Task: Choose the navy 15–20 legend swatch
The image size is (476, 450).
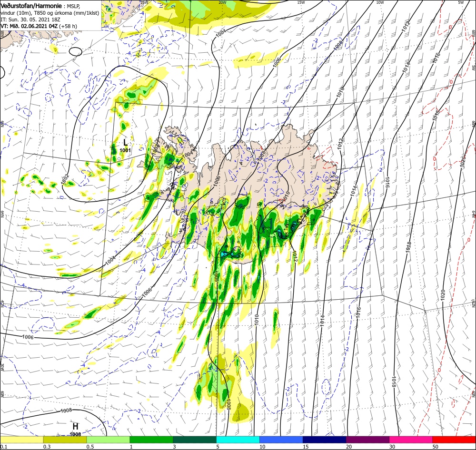Action: pyautogui.click(x=325, y=440)
